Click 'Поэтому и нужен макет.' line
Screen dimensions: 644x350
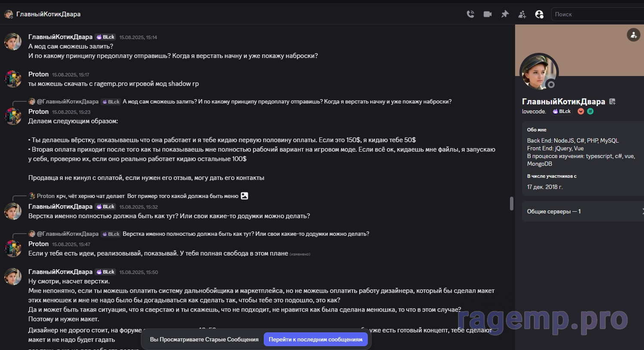64,319
